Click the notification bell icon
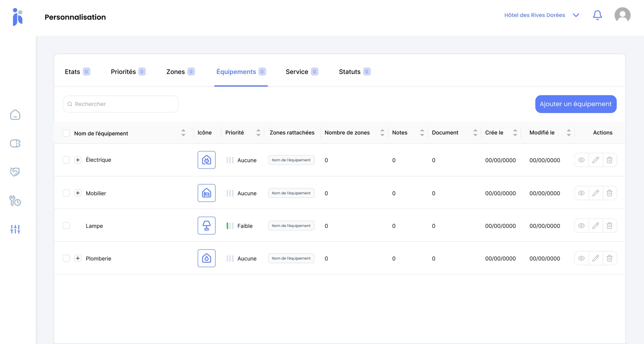The height and width of the screenshot is (344, 644). pos(597,15)
